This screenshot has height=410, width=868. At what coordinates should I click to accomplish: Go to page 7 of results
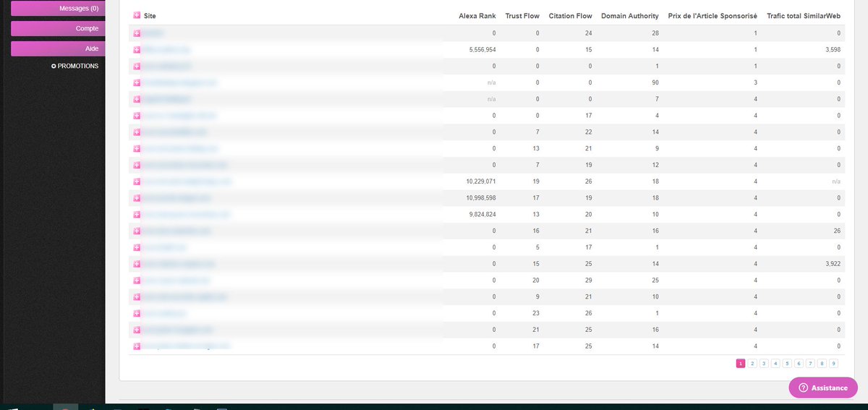(810, 364)
